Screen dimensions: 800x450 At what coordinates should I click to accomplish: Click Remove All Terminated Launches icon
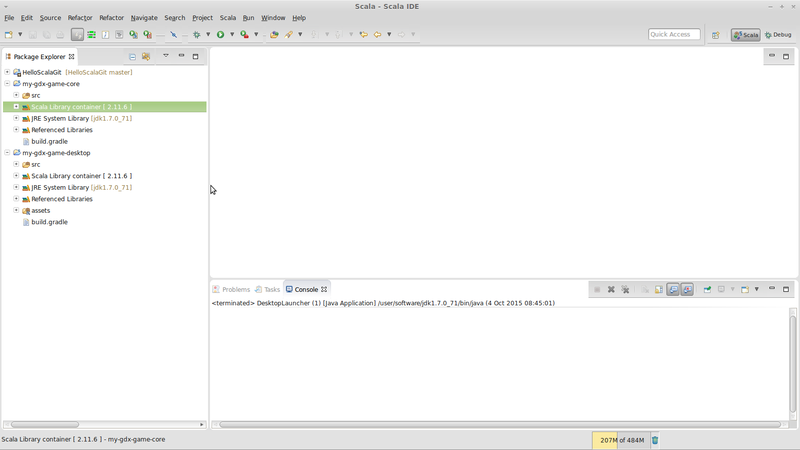(626, 289)
